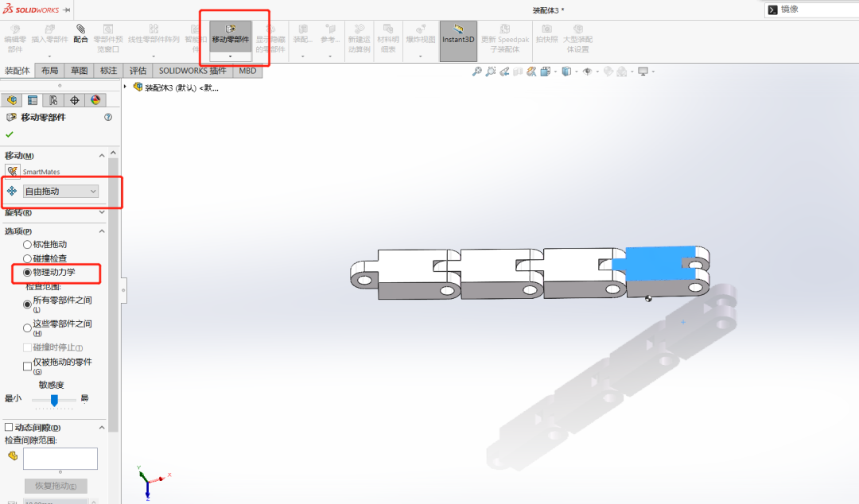
Task: Enable the 仅被拖动的零件 checkbox
Action: [x=27, y=366]
